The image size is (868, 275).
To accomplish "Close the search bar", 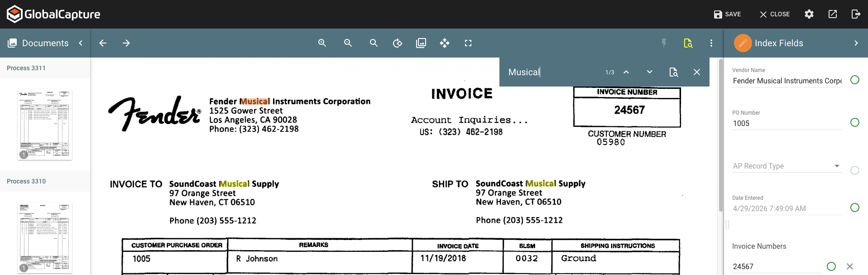I will pyautogui.click(x=697, y=72).
